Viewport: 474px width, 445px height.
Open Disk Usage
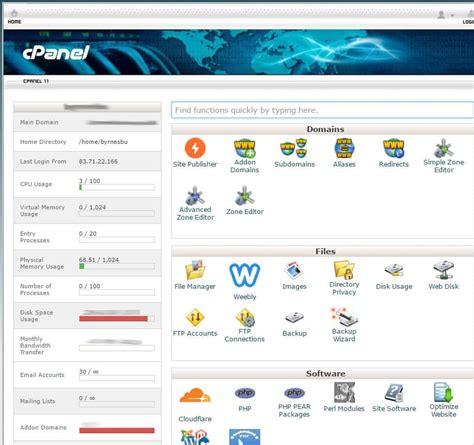tap(394, 275)
